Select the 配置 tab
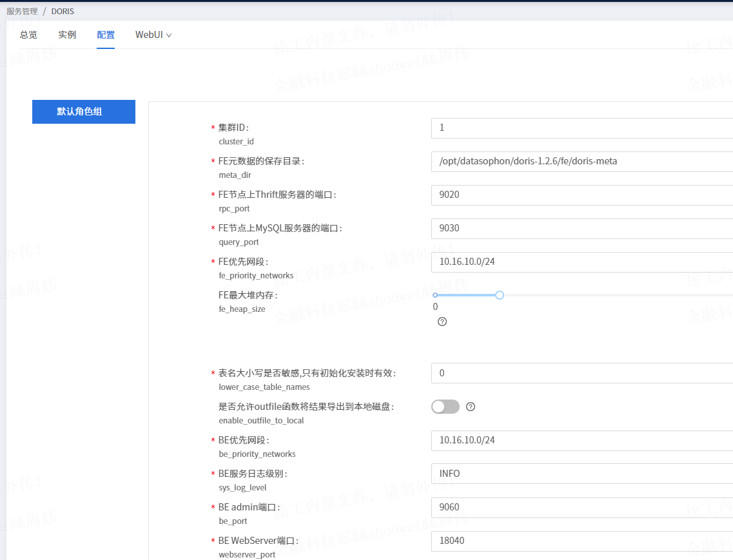The width and height of the screenshot is (733, 560). pyautogui.click(x=106, y=35)
